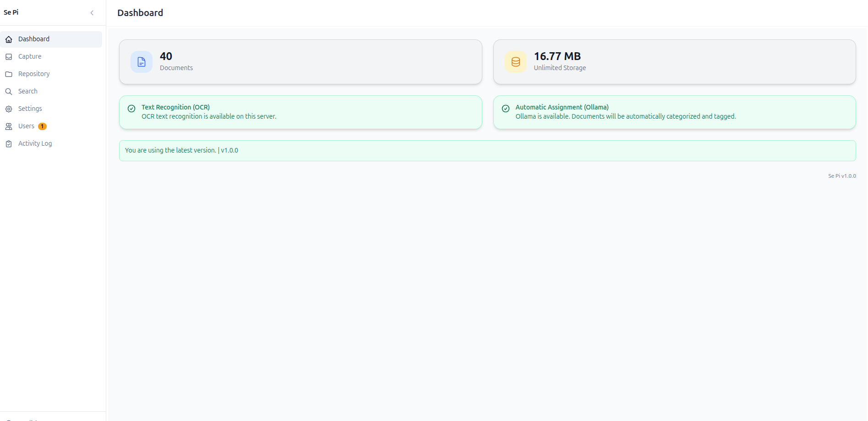Open the Repository section

tap(51, 74)
